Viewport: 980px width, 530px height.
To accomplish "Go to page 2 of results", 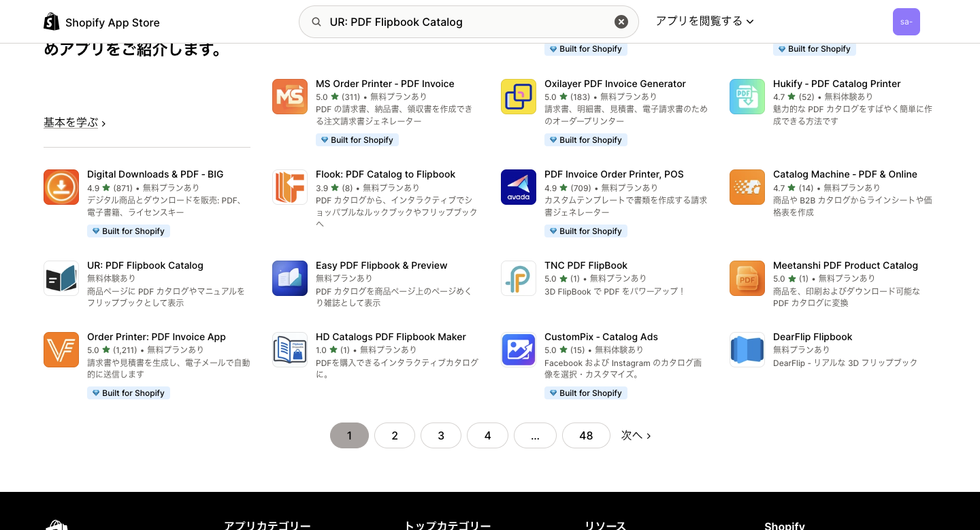I will tap(395, 435).
